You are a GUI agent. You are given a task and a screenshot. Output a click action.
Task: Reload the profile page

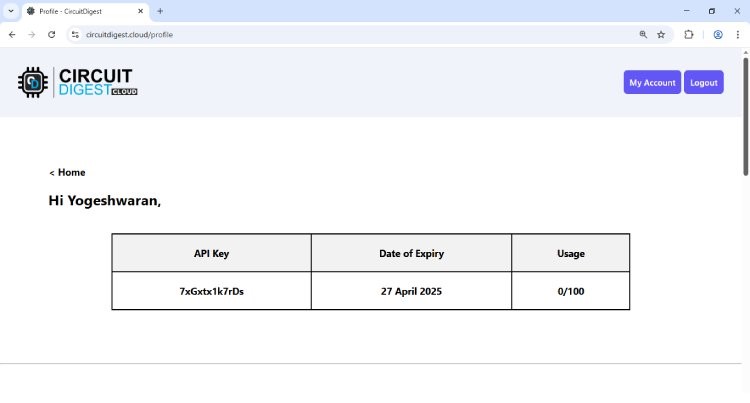pos(52,34)
